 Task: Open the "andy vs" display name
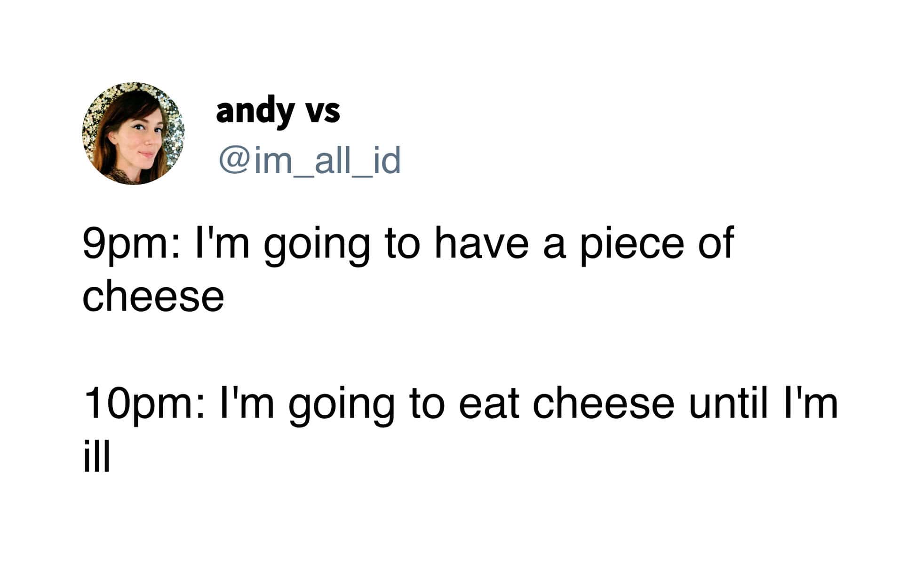pyautogui.click(x=278, y=111)
